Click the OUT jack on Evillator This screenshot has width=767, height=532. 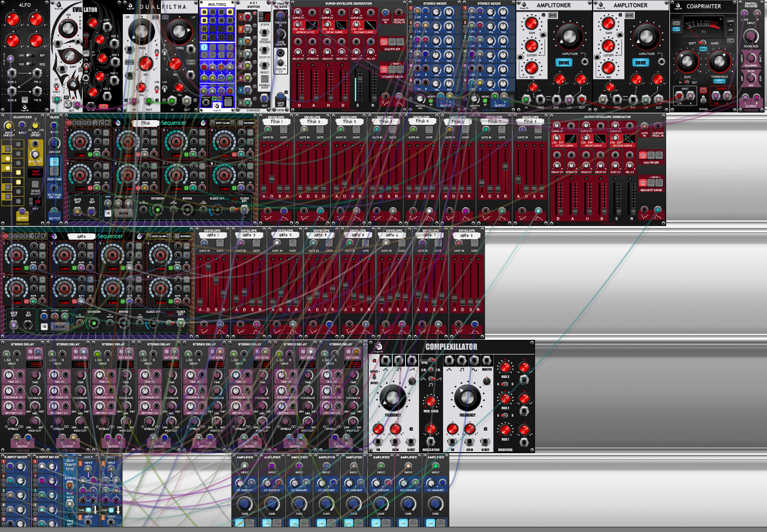(77, 104)
